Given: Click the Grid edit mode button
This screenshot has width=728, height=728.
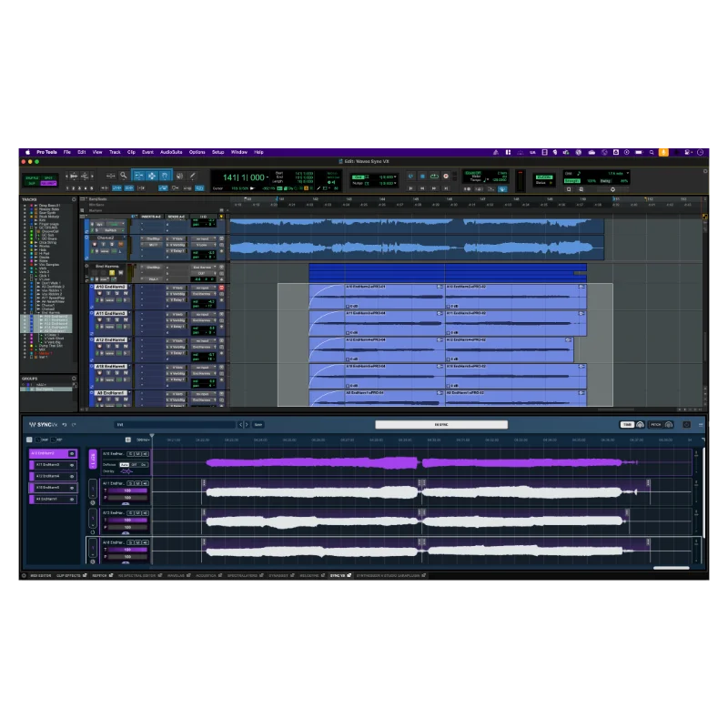Looking at the screenshot, I should pyautogui.click(x=48, y=184).
